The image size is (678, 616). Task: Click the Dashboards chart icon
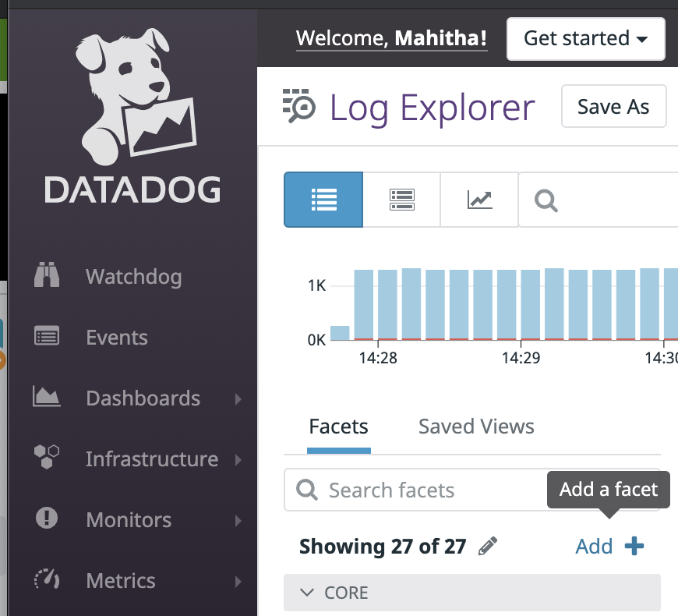(x=47, y=398)
